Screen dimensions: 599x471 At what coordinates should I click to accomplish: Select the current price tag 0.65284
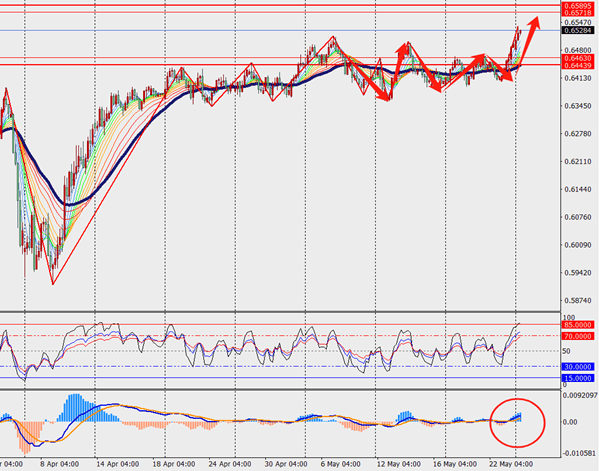point(577,31)
